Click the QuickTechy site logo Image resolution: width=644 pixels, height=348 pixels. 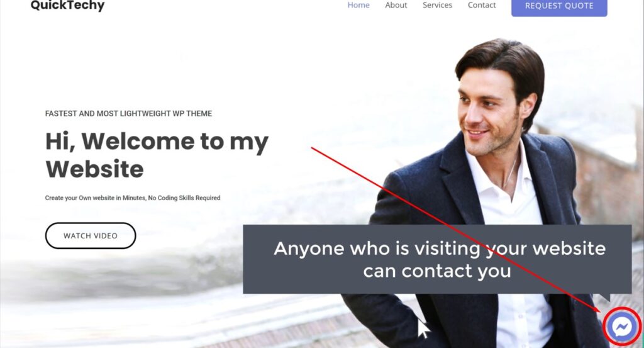coord(67,5)
